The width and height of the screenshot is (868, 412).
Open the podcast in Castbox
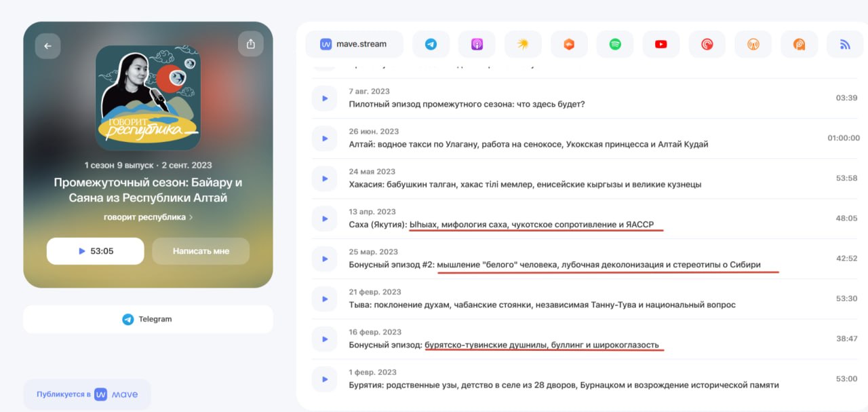pos(569,43)
